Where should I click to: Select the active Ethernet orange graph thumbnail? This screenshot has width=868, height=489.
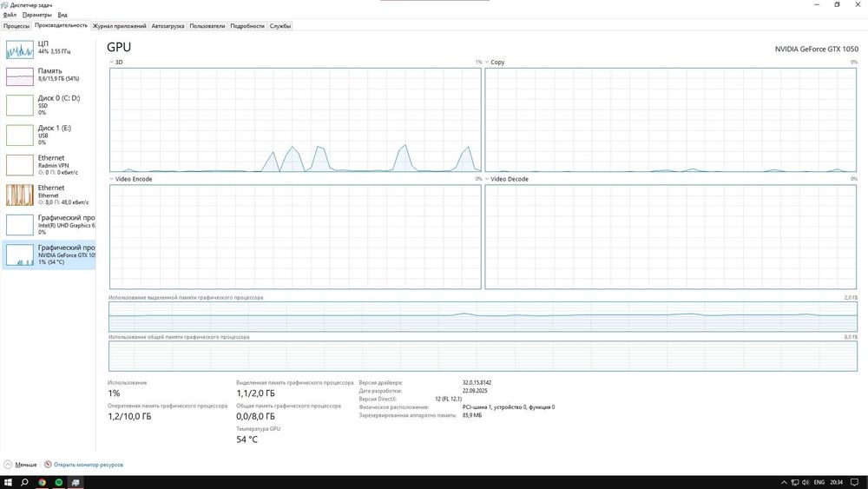tap(20, 195)
